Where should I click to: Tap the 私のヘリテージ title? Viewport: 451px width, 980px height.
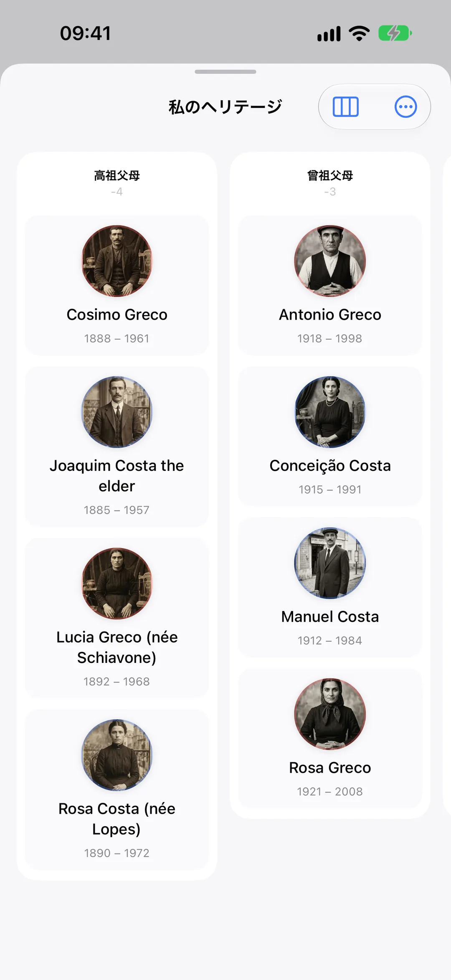click(225, 107)
